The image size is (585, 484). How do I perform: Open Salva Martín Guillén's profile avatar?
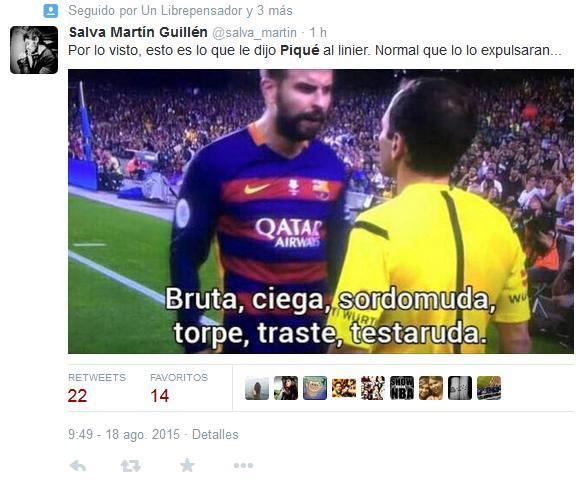click(x=34, y=50)
